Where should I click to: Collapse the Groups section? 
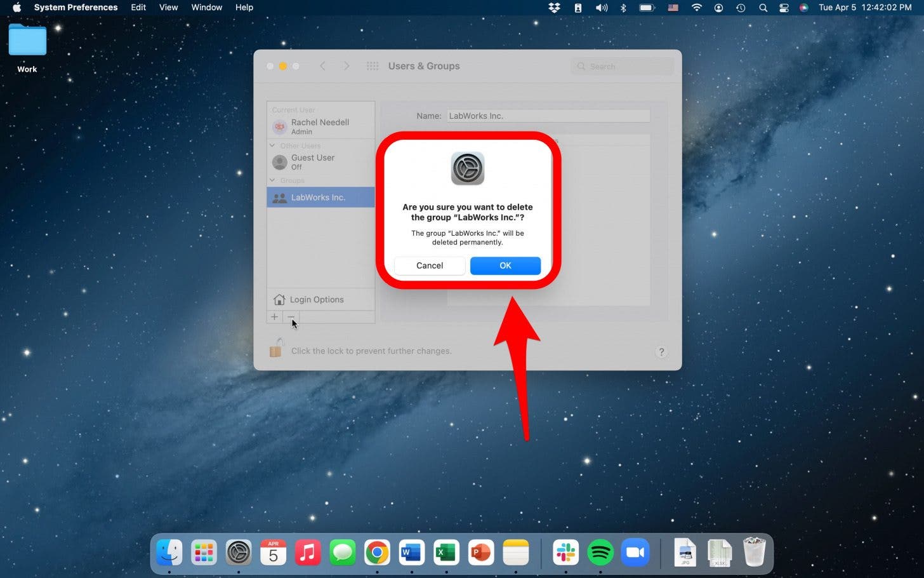(x=272, y=180)
